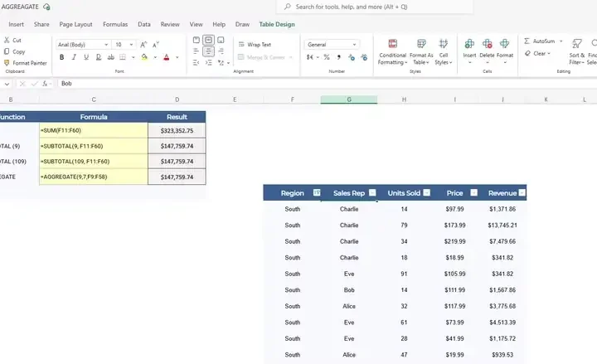Click the Borders icon

(x=123, y=57)
